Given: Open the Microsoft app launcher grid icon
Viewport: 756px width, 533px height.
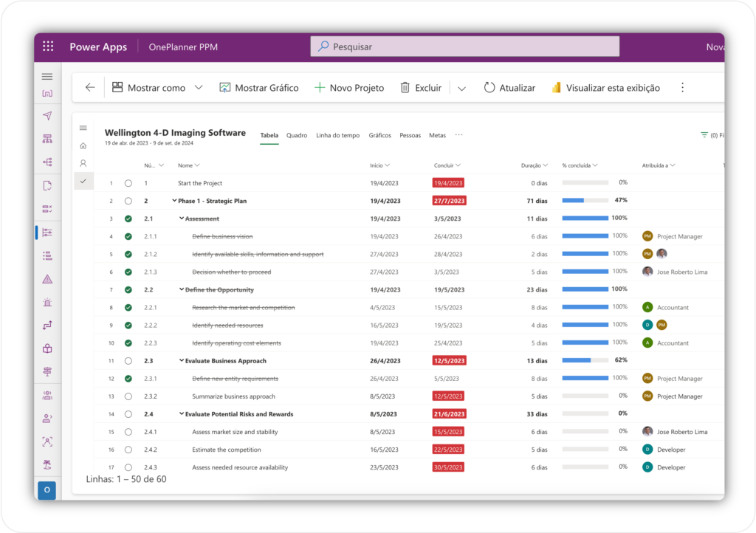Looking at the screenshot, I should click(x=47, y=46).
